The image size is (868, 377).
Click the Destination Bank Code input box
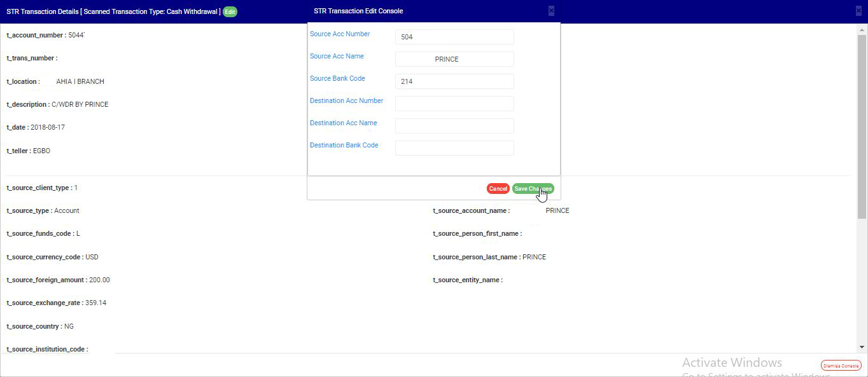454,148
